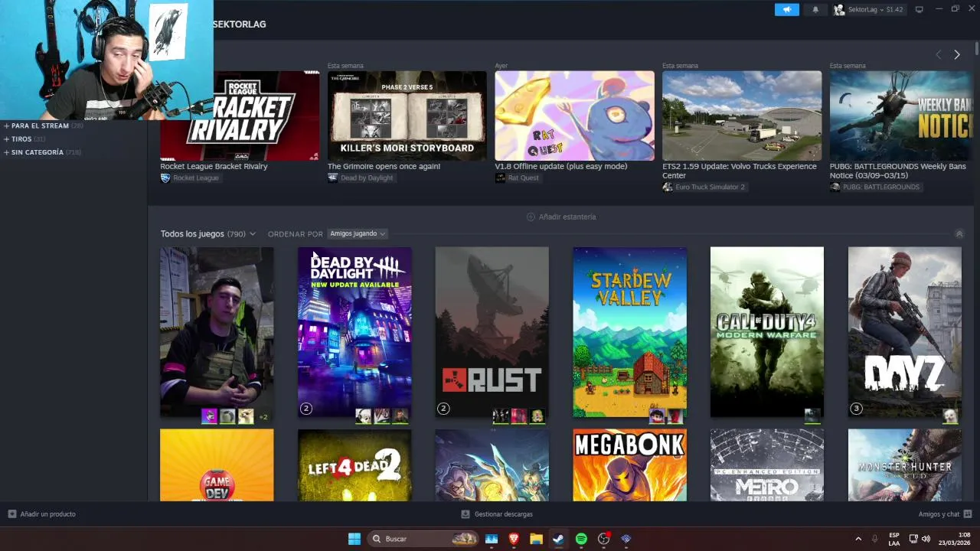Click friend avatars on Stardew Valley cover
This screenshot has height=551, width=980.
665,416
